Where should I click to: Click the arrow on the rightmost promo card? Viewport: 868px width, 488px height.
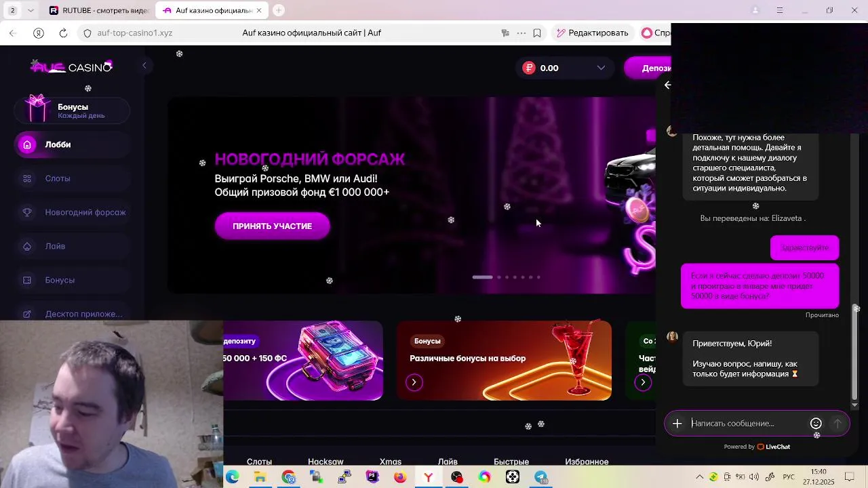point(643,382)
